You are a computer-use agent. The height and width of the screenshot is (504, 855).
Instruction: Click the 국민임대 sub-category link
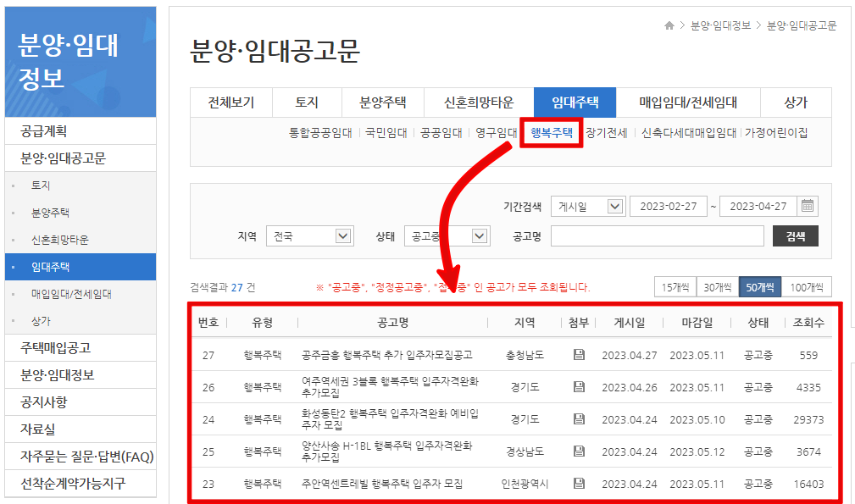[386, 133]
